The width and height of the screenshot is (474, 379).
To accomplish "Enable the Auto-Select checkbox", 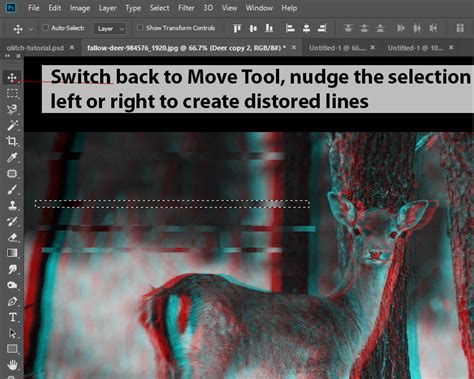I will coord(45,28).
